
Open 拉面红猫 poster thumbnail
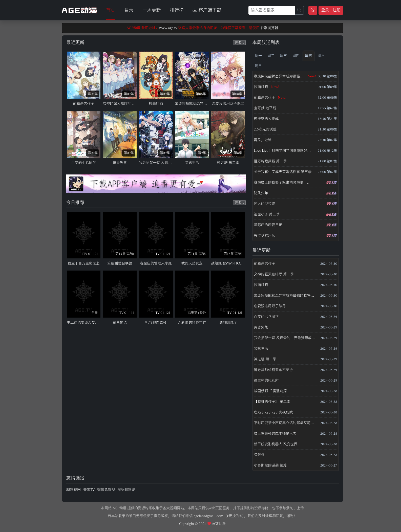point(156,75)
